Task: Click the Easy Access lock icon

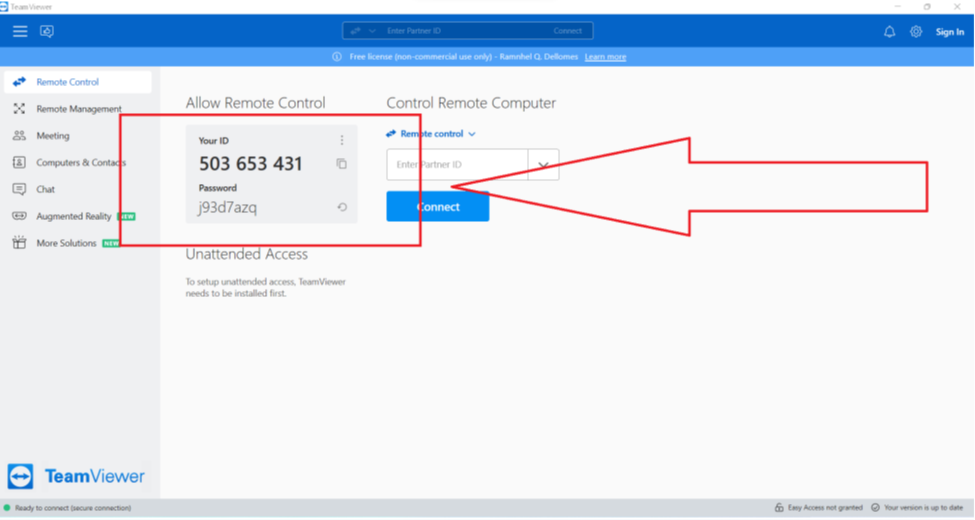Action: (x=779, y=508)
